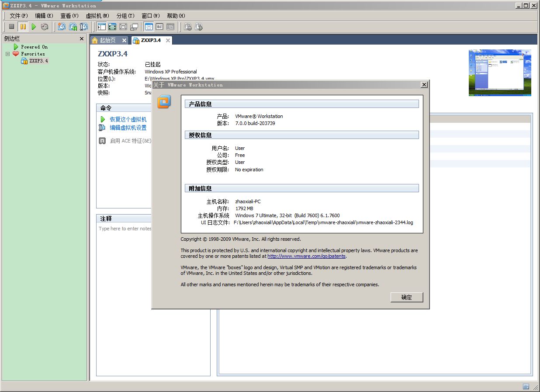This screenshot has height=392, width=540.
Task: Click 恢复这个虚拟机 command link
Action: point(128,119)
